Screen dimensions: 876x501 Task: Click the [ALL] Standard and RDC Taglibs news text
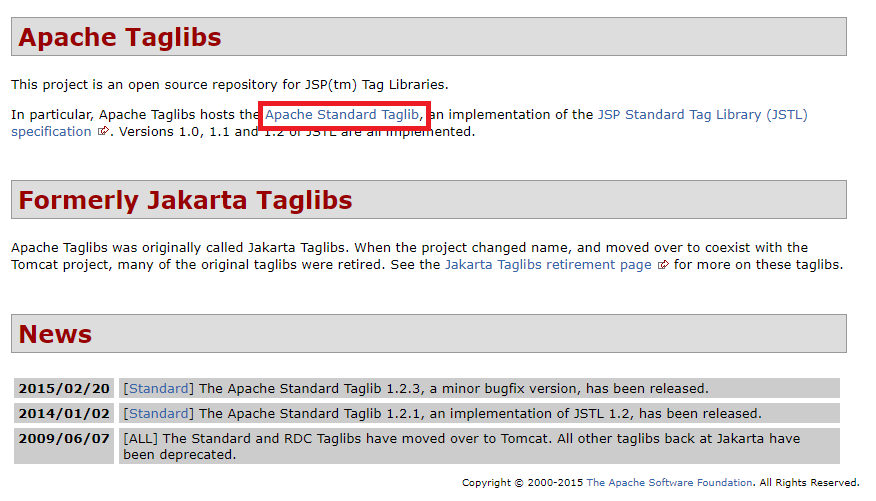(x=461, y=446)
